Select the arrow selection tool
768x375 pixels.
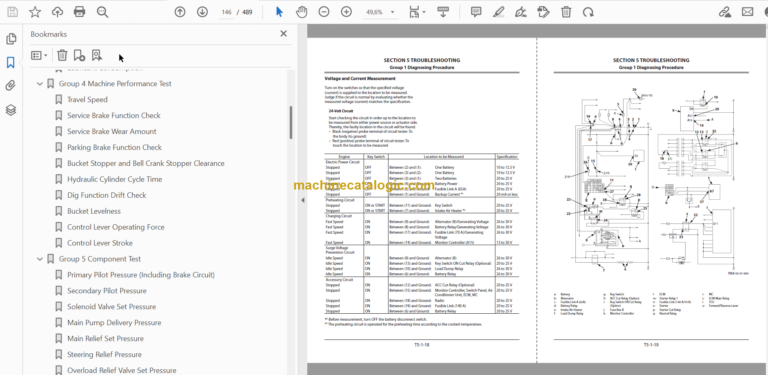click(279, 12)
